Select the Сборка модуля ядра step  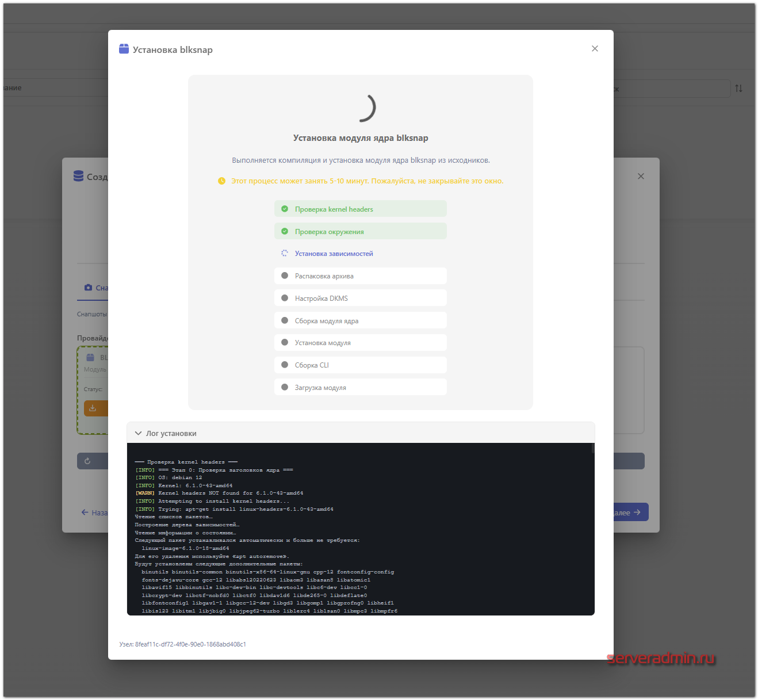click(x=361, y=320)
